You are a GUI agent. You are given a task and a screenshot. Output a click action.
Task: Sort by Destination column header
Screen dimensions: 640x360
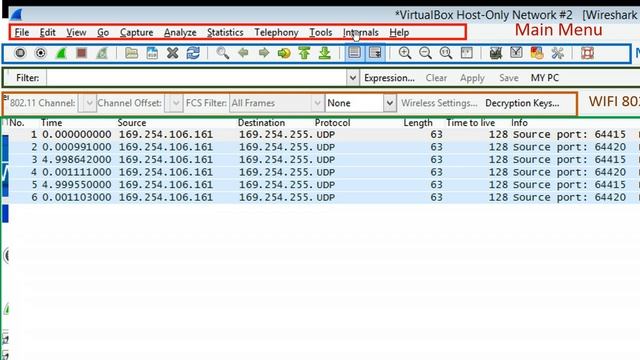click(x=261, y=122)
